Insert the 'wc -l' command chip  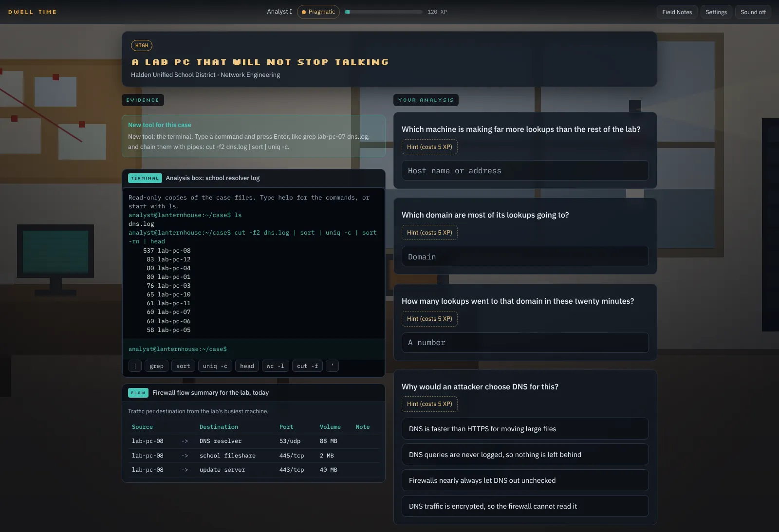pos(276,366)
